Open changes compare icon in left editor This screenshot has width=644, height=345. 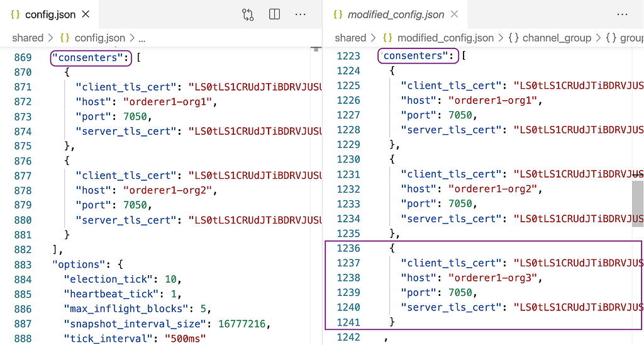[x=248, y=15]
